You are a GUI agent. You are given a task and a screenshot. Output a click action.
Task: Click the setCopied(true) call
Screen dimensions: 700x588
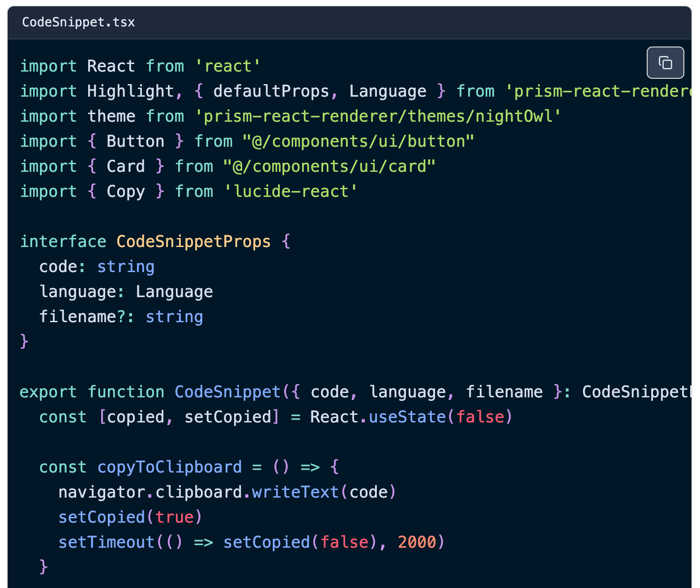pos(130,517)
